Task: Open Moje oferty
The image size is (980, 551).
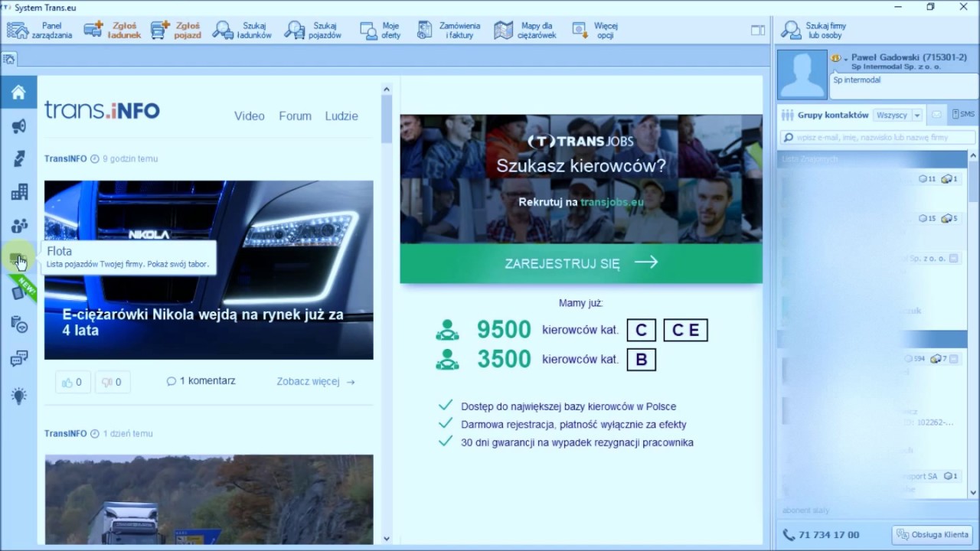Action: point(381,30)
